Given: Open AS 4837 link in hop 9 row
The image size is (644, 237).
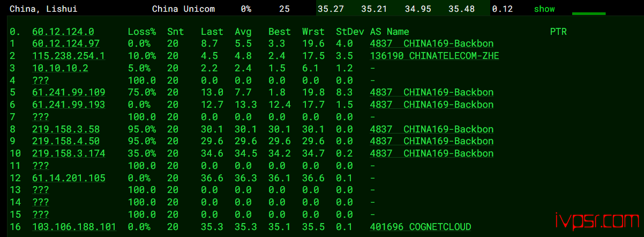Looking at the screenshot, I should pyautogui.click(x=432, y=141).
